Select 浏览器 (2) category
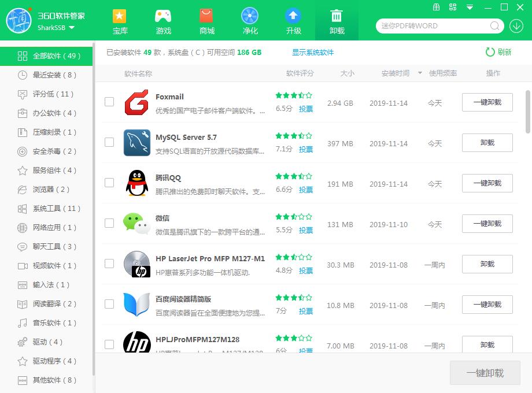532x393 pixels. (46, 189)
